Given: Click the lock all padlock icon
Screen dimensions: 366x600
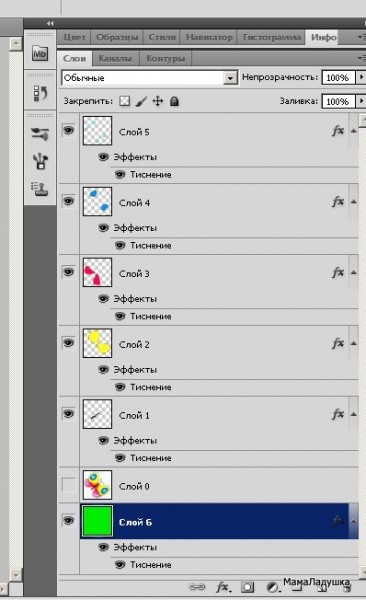Looking at the screenshot, I should [174, 101].
